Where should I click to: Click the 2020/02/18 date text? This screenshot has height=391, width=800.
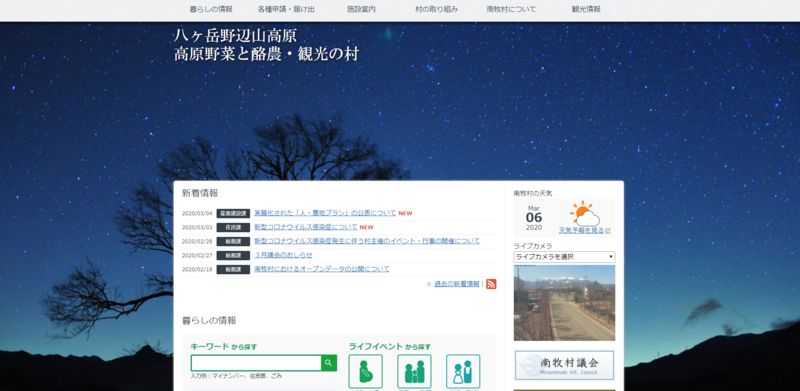click(x=197, y=269)
